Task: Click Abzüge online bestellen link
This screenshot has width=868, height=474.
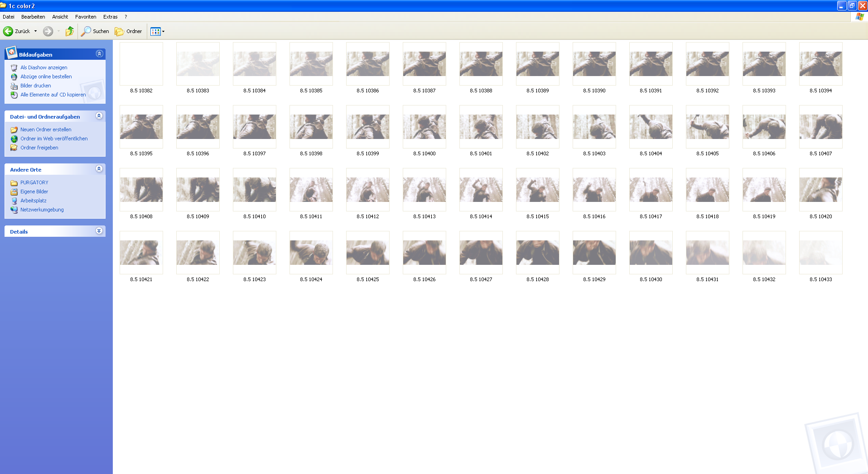Action: [46, 77]
